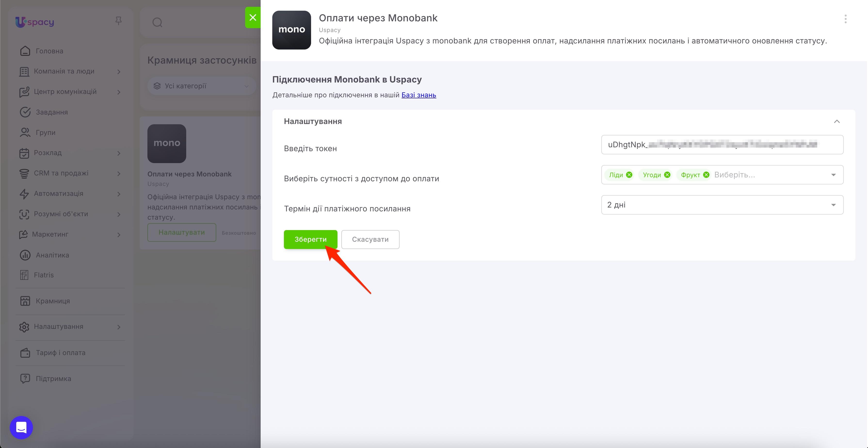
Task: Remove Ліди tag
Action: [x=629, y=175]
